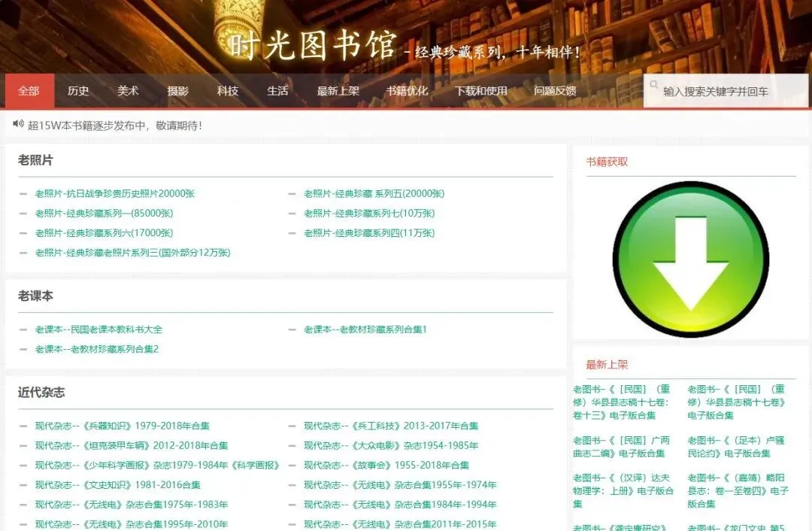Image resolution: width=812 pixels, height=531 pixels.
Task: Click the green download arrow button
Action: click(691, 259)
